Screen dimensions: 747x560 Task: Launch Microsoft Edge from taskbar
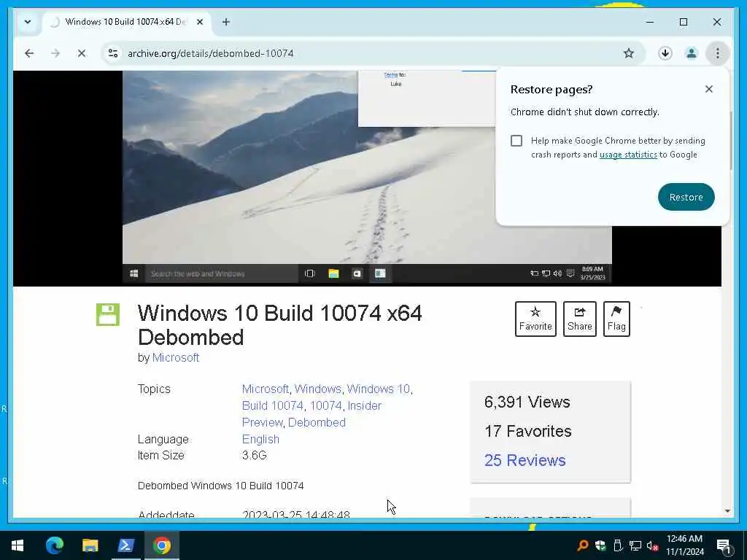pyautogui.click(x=54, y=545)
